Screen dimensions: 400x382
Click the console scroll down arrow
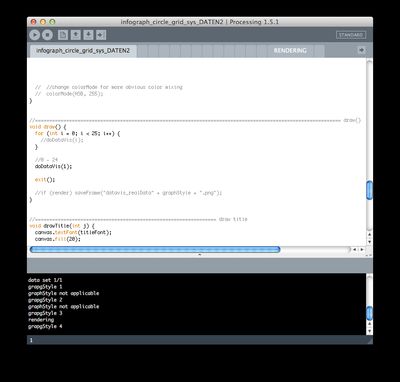tap(369, 331)
